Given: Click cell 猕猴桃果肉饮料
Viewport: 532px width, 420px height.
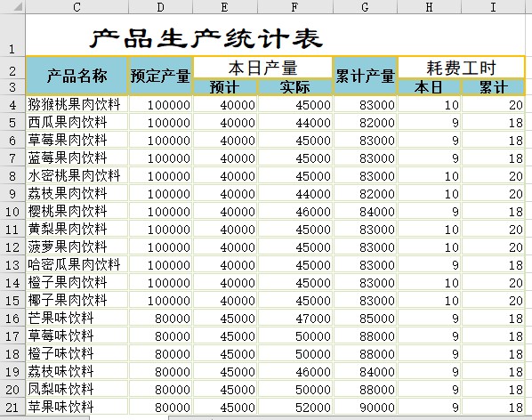Looking at the screenshot, I should point(77,105).
